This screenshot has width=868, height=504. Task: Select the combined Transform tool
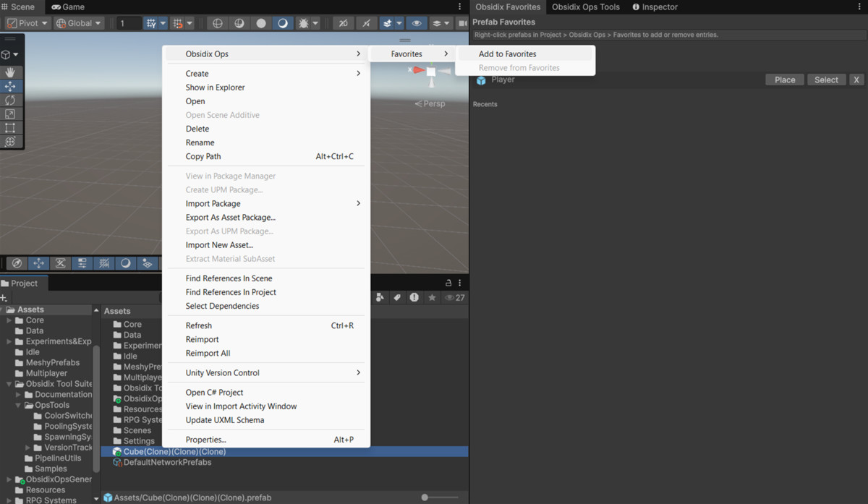pos(10,141)
